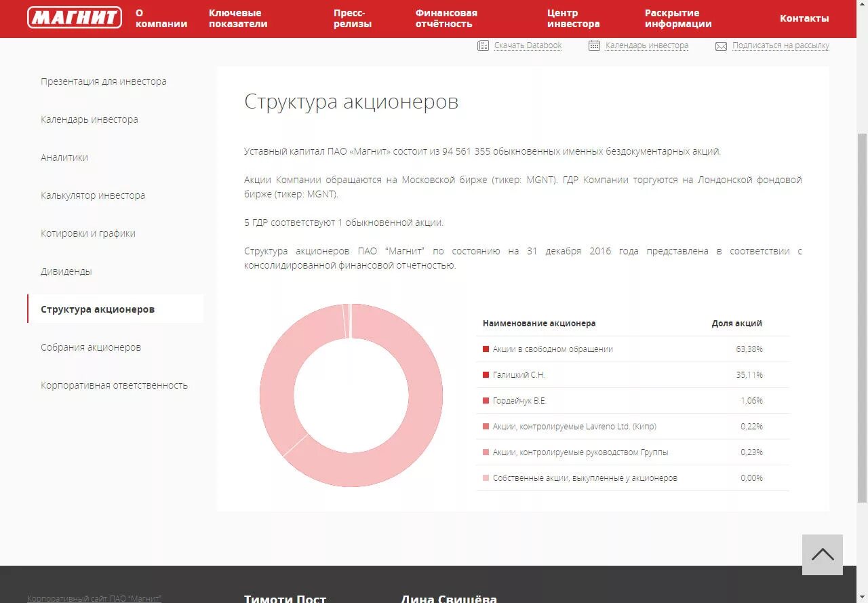Click the Наименование акционера column header
The height and width of the screenshot is (603, 868).
[539, 324]
